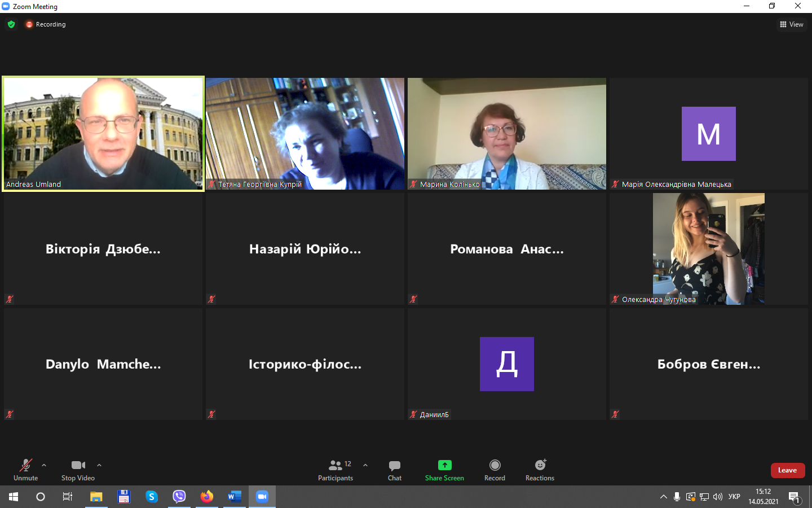This screenshot has width=812, height=508.
Task: Click the УКР keyboard language indicator
Action: tap(734, 497)
